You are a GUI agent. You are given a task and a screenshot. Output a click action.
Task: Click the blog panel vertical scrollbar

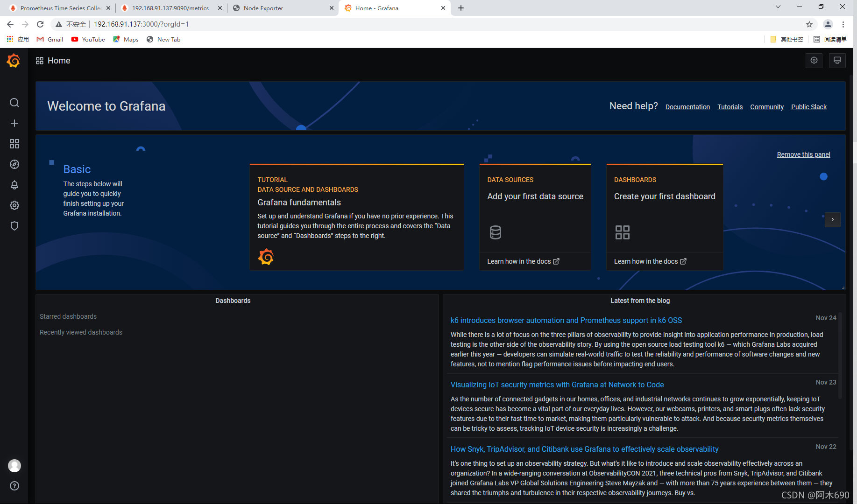click(x=840, y=355)
